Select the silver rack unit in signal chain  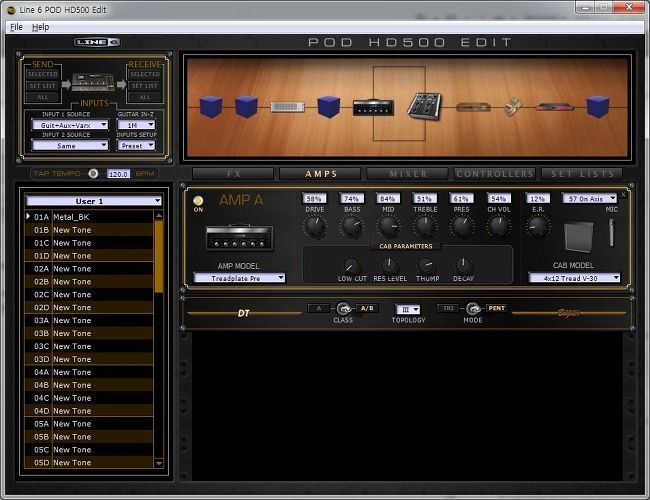287,107
